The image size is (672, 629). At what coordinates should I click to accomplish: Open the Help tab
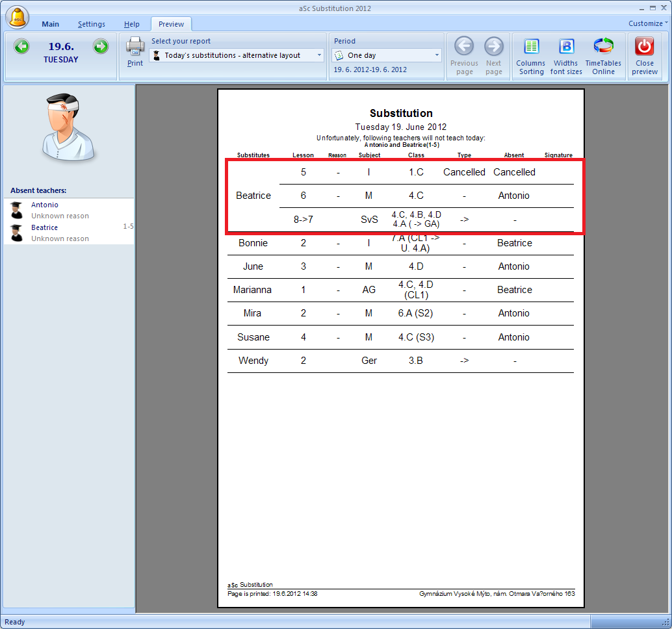tap(132, 24)
